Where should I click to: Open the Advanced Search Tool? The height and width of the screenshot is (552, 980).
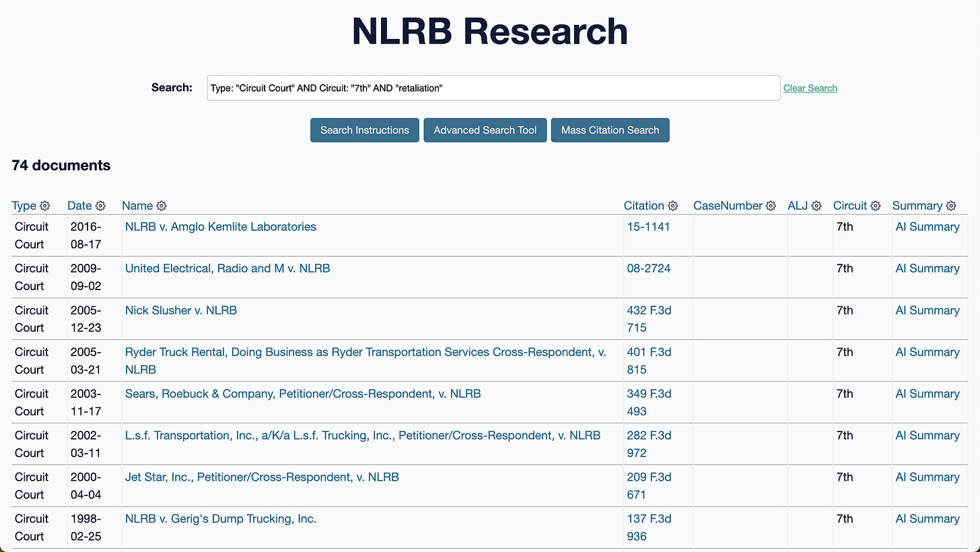[485, 130]
